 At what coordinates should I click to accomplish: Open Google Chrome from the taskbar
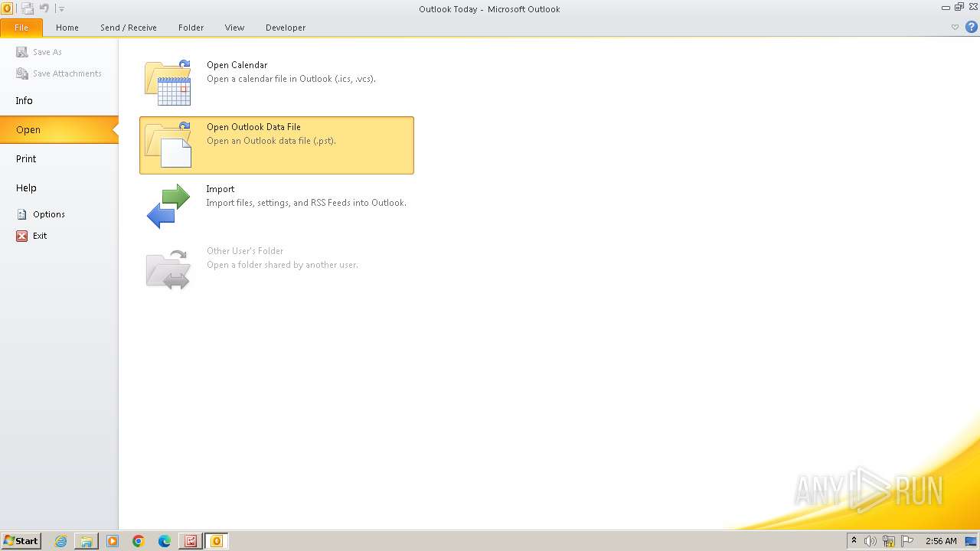[139, 541]
